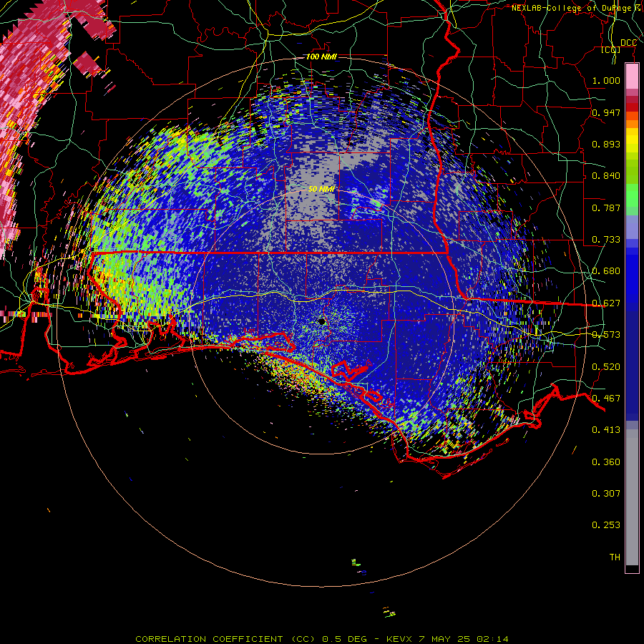Select the 0.573 color scale value
The image size is (644, 644).
(606, 335)
